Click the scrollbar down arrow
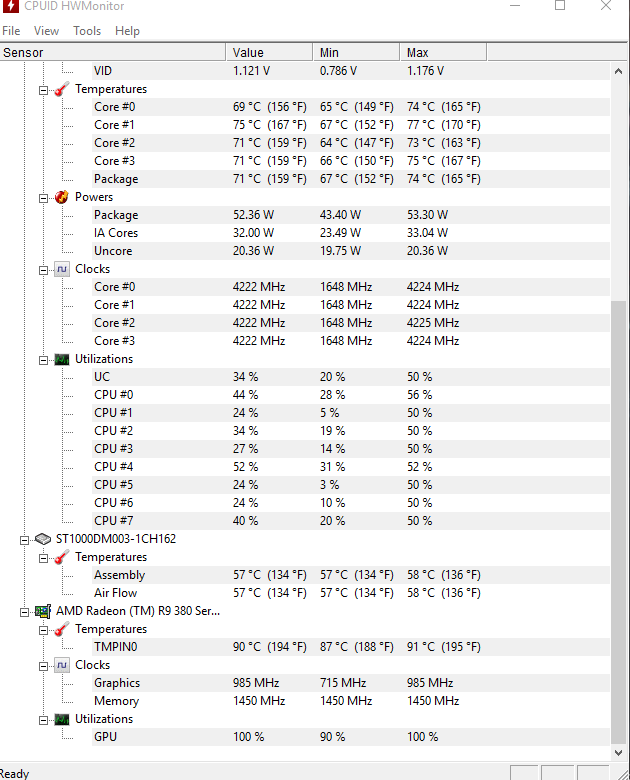This screenshot has width=630, height=780. tap(618, 753)
